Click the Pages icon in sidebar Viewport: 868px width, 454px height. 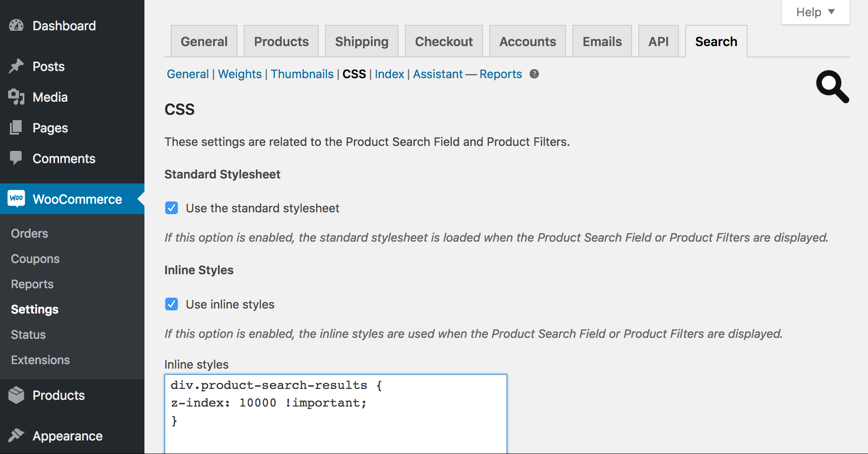[16, 127]
